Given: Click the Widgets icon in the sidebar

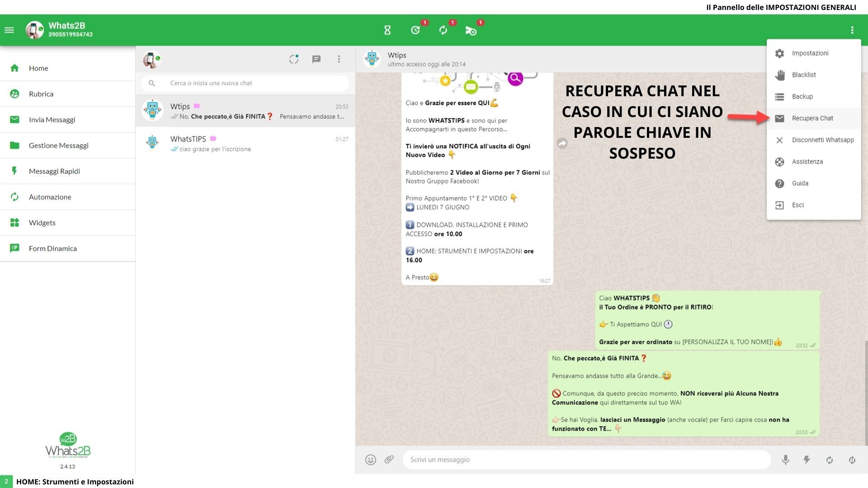Looking at the screenshot, I should pos(14,223).
